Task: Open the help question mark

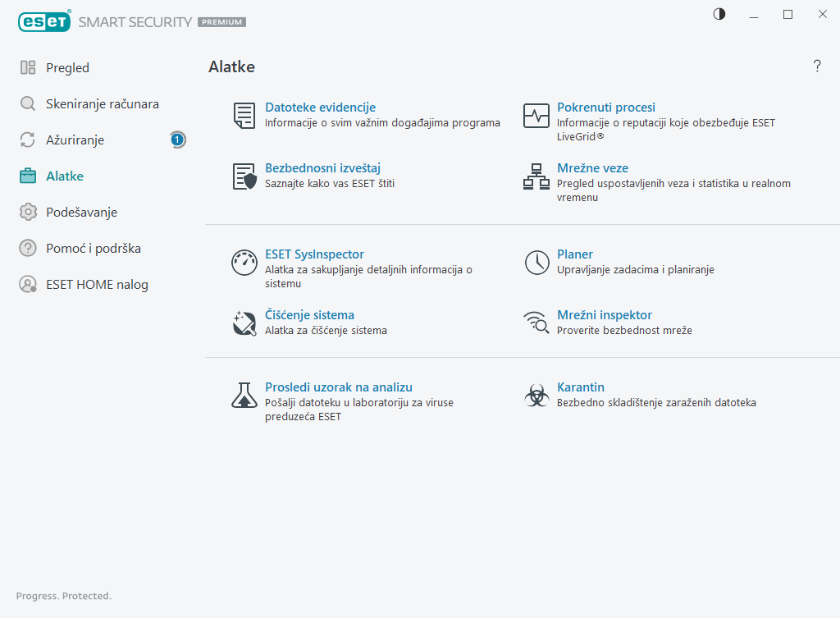Action: click(x=817, y=66)
